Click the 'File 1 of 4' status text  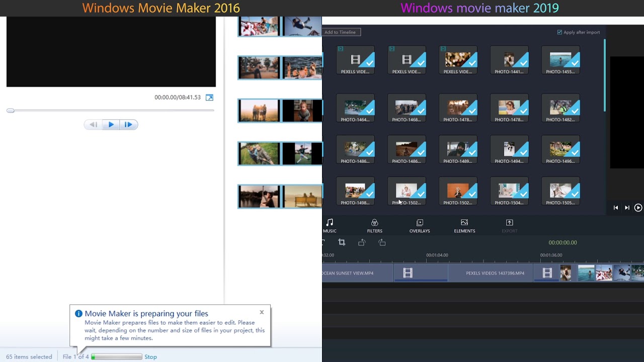pyautogui.click(x=75, y=357)
